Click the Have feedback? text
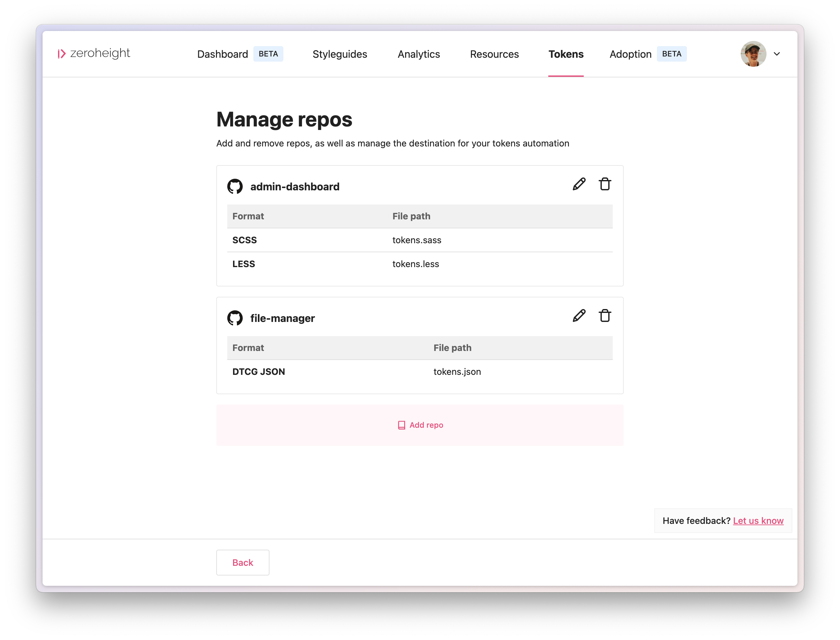This screenshot has width=840, height=640. (x=696, y=521)
